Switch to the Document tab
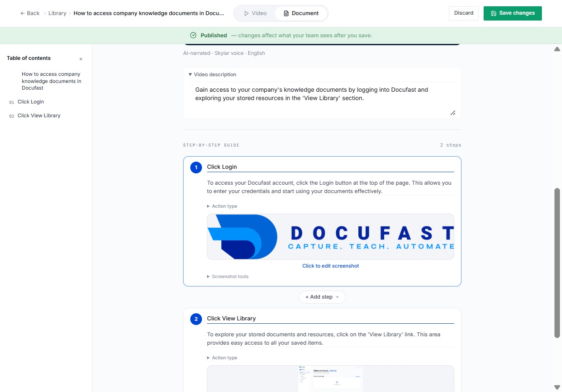 pos(301,13)
